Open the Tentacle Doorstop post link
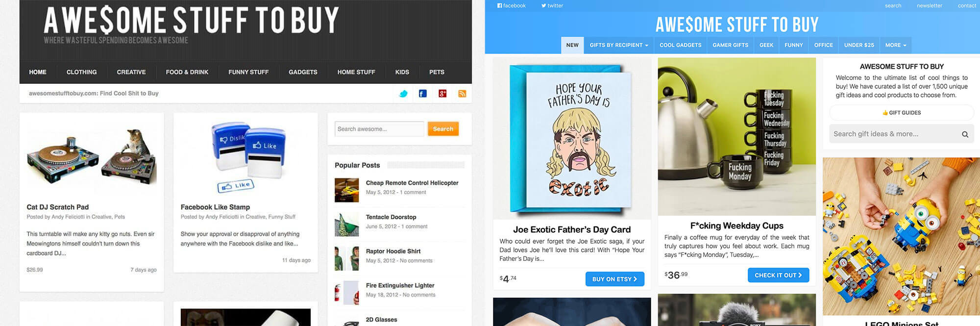980x326 pixels. pyautogui.click(x=391, y=217)
